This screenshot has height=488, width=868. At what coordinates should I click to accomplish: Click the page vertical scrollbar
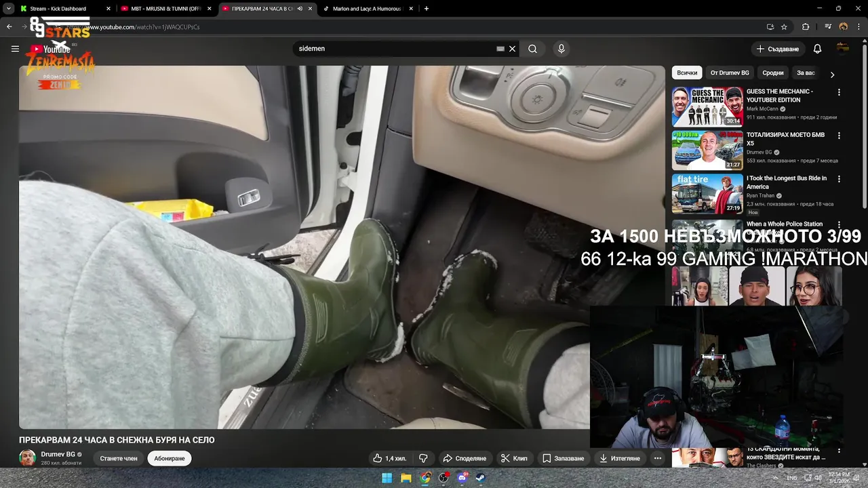click(865, 125)
